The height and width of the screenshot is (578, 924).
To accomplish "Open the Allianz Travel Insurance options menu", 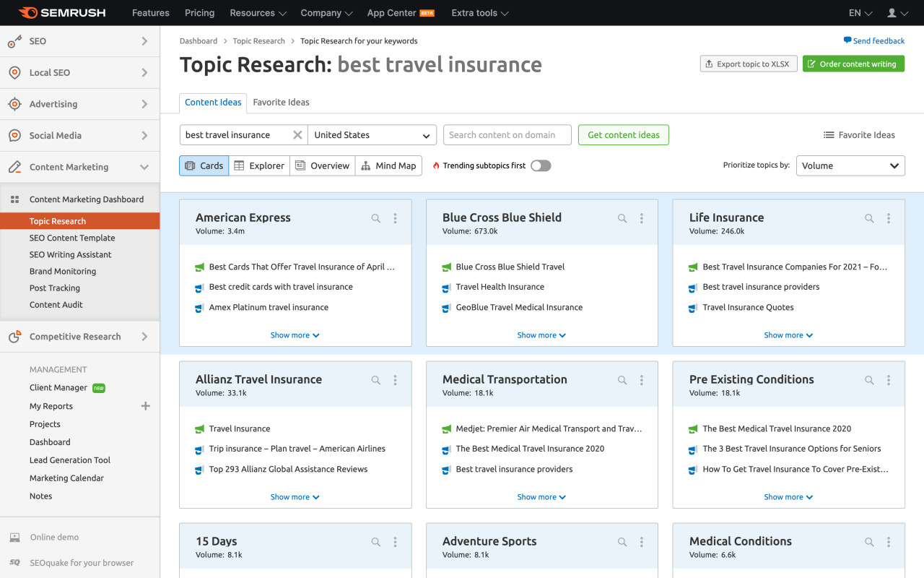I will [x=395, y=380].
